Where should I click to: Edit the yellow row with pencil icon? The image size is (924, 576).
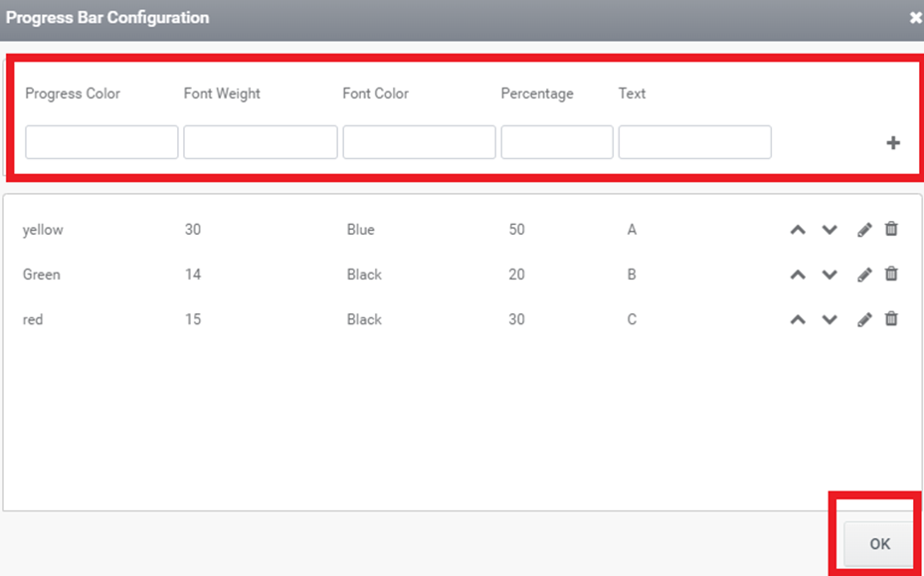click(x=864, y=230)
